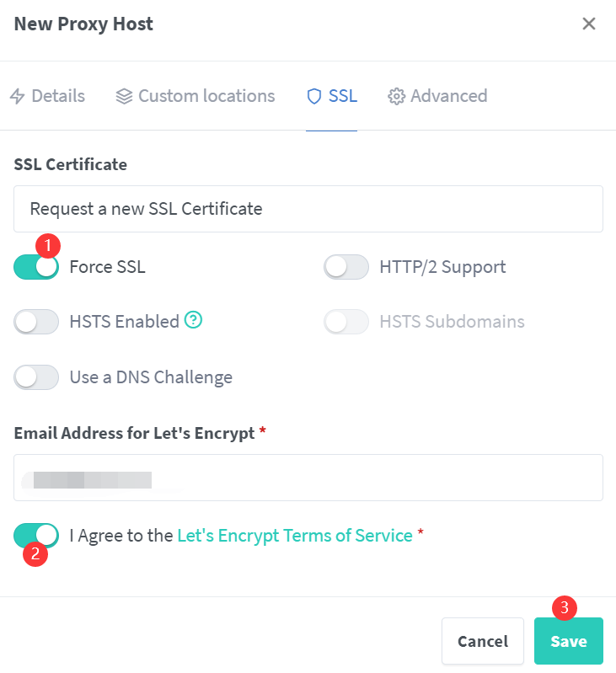The height and width of the screenshot is (673, 616).
Task: Enable Use a DNS Challenge toggle
Action: click(x=36, y=377)
